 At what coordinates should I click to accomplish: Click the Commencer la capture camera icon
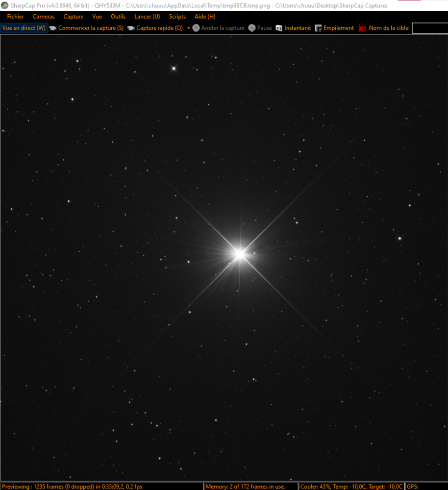(53, 28)
